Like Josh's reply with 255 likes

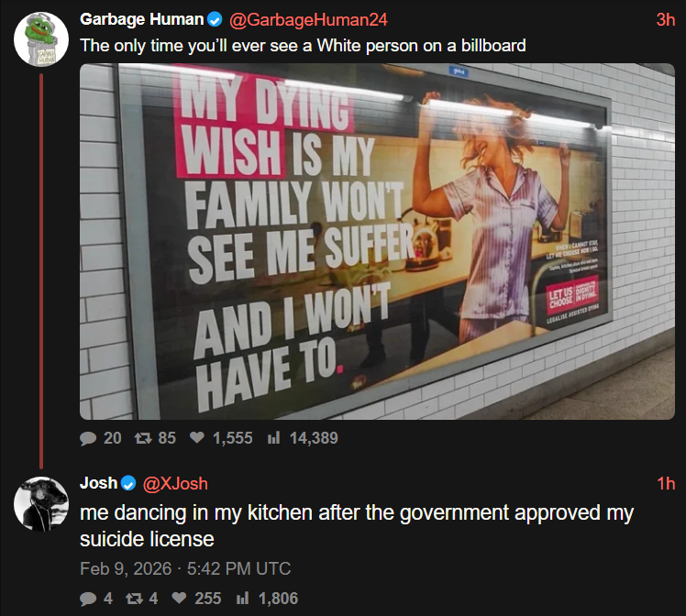179,598
